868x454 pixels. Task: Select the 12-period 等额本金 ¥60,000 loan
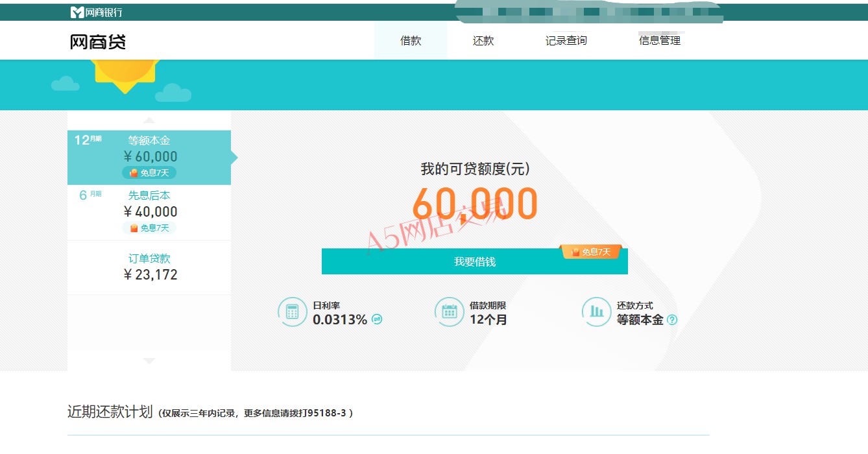[149, 158]
